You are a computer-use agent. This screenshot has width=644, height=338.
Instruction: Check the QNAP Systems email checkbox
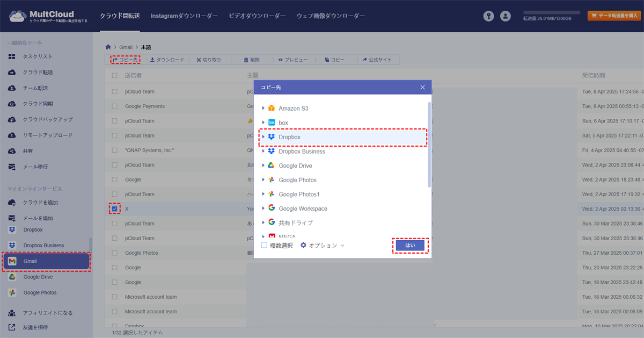[114, 150]
